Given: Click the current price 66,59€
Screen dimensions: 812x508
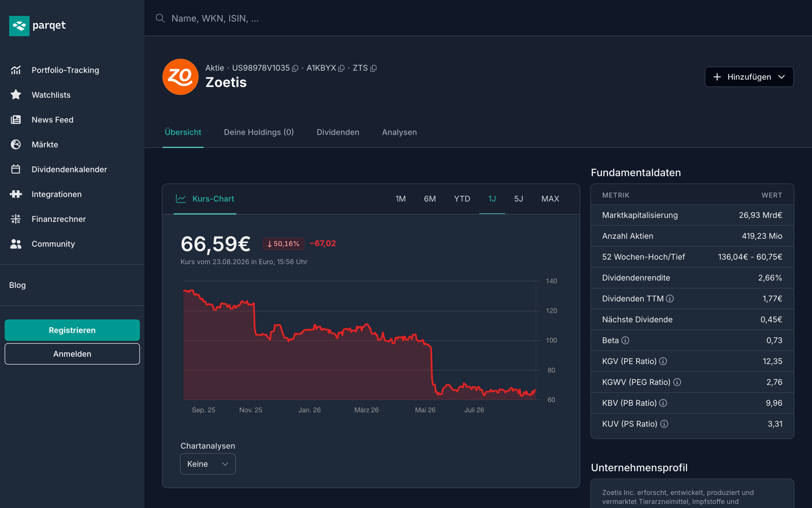Looking at the screenshot, I should coord(215,244).
